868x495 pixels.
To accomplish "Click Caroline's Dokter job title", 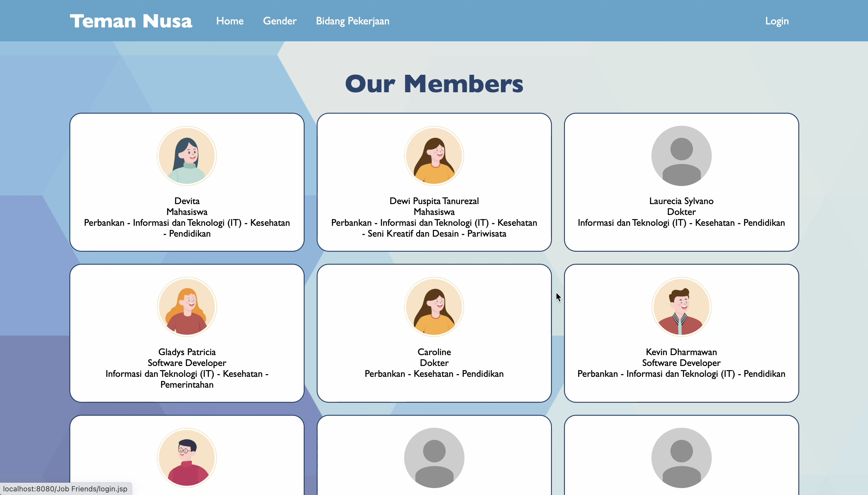I will pyautogui.click(x=434, y=363).
